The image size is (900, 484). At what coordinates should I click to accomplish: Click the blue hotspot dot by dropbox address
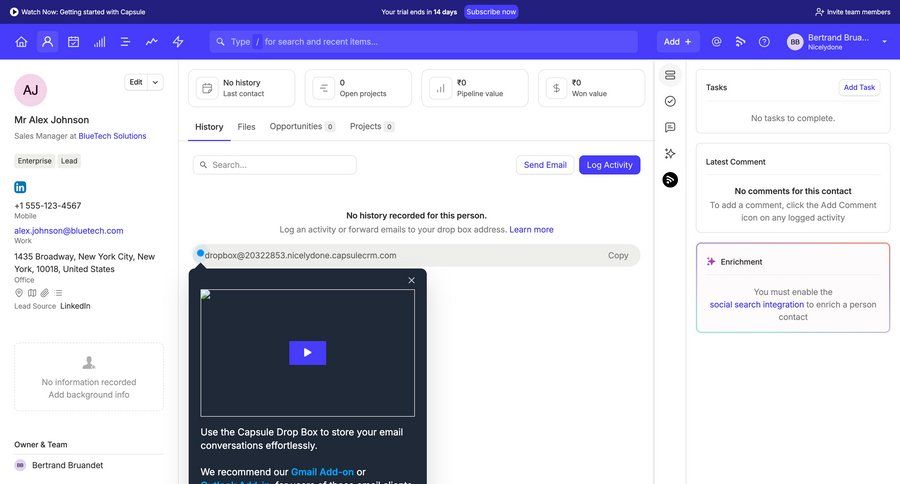[x=200, y=253]
